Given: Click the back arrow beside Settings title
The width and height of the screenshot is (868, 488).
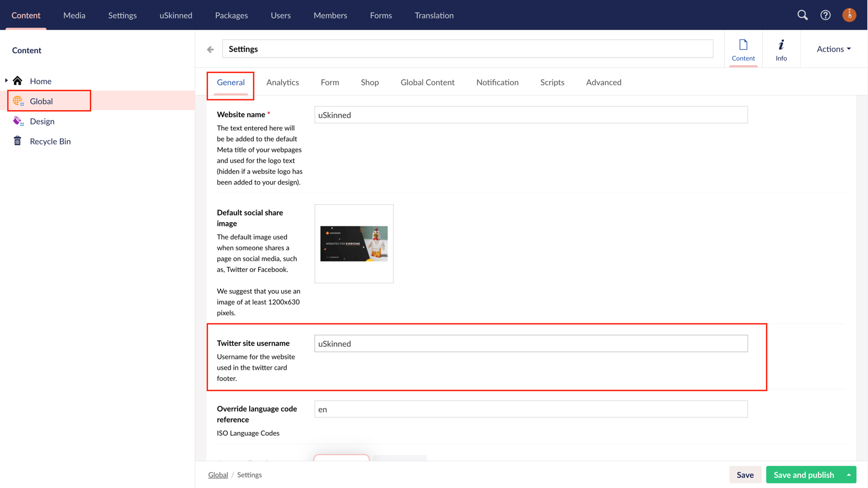Looking at the screenshot, I should point(210,49).
